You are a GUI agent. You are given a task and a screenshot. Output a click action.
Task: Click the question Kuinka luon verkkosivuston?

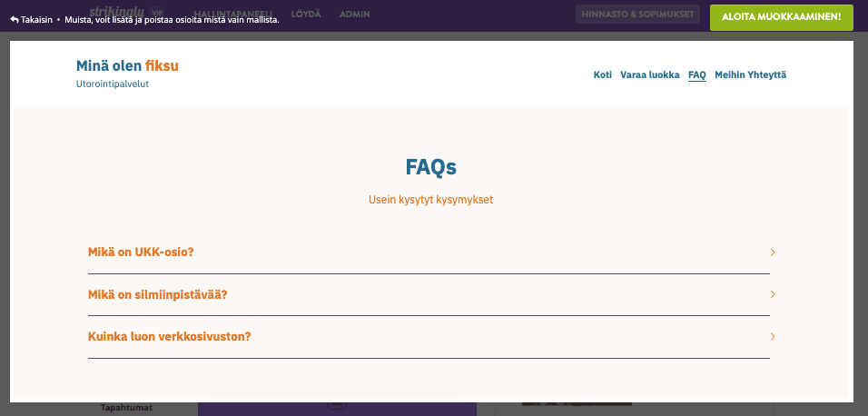pyautogui.click(x=170, y=337)
